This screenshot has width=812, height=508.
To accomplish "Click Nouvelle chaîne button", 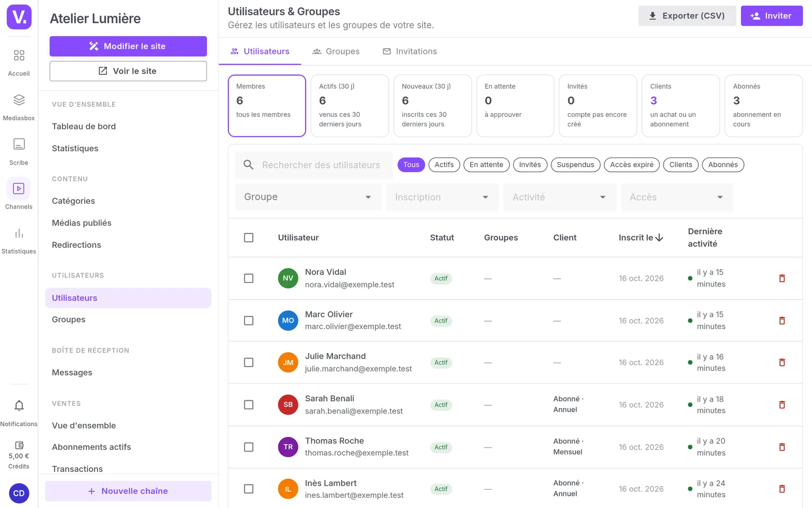I will point(128,491).
